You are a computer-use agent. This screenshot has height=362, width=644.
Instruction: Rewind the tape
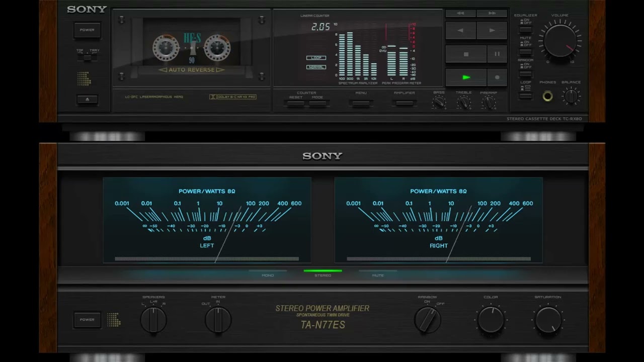(x=460, y=13)
